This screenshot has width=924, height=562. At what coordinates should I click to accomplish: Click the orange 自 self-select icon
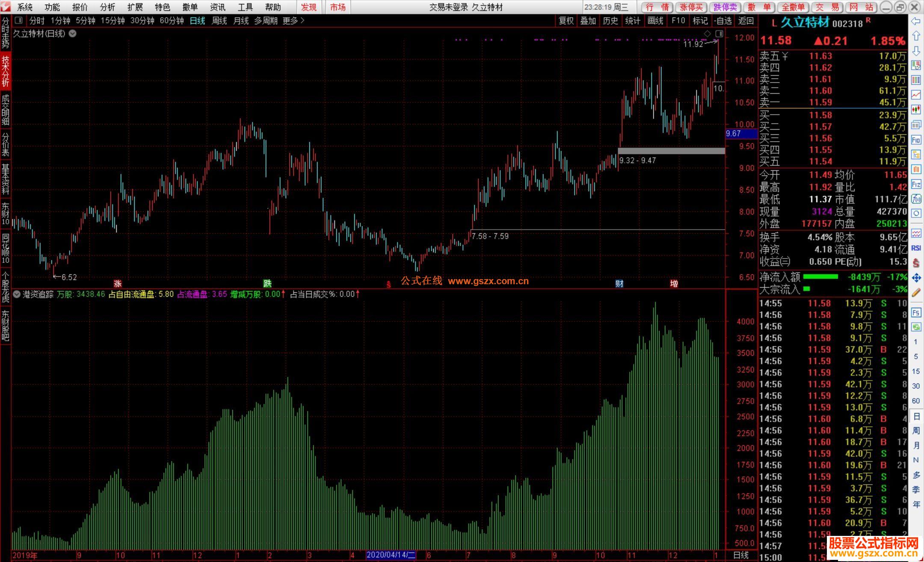coord(916,169)
